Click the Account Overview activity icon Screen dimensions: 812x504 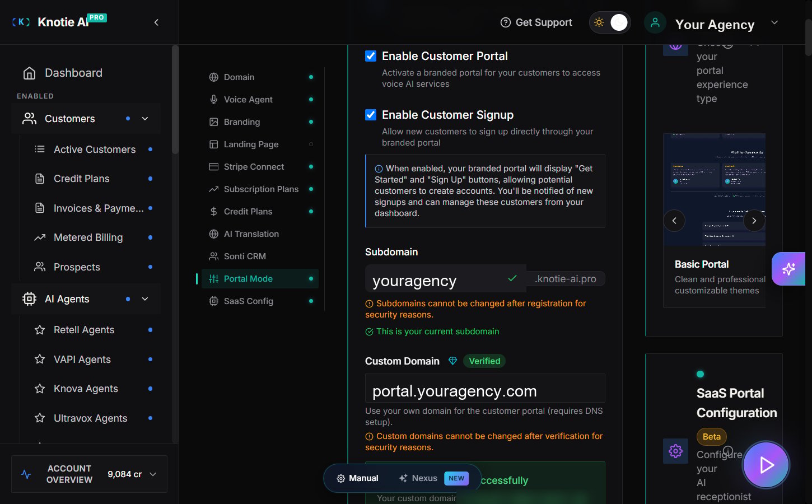26,474
